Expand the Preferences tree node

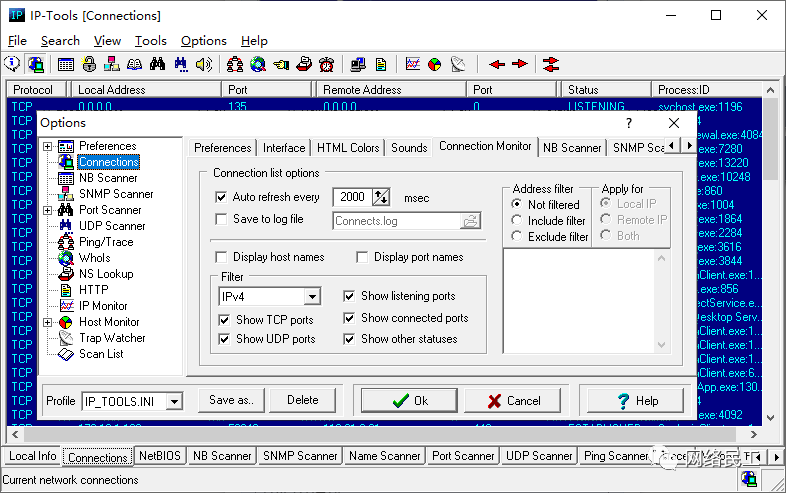coord(47,146)
